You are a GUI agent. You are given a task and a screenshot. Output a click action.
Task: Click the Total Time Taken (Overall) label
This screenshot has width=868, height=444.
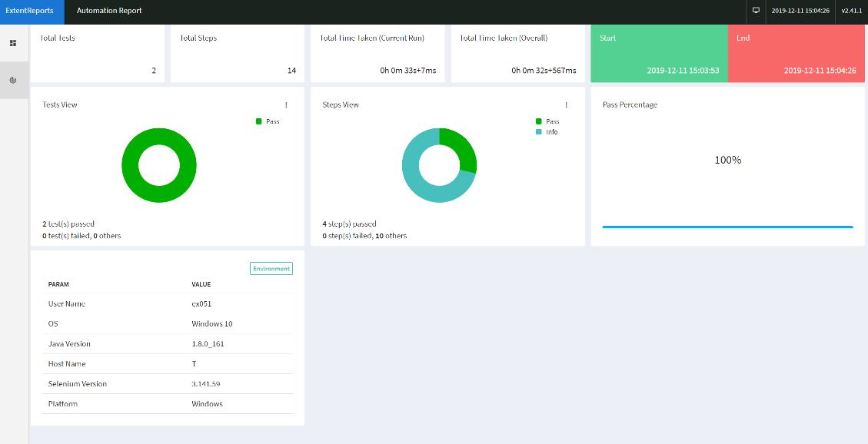pyautogui.click(x=504, y=38)
